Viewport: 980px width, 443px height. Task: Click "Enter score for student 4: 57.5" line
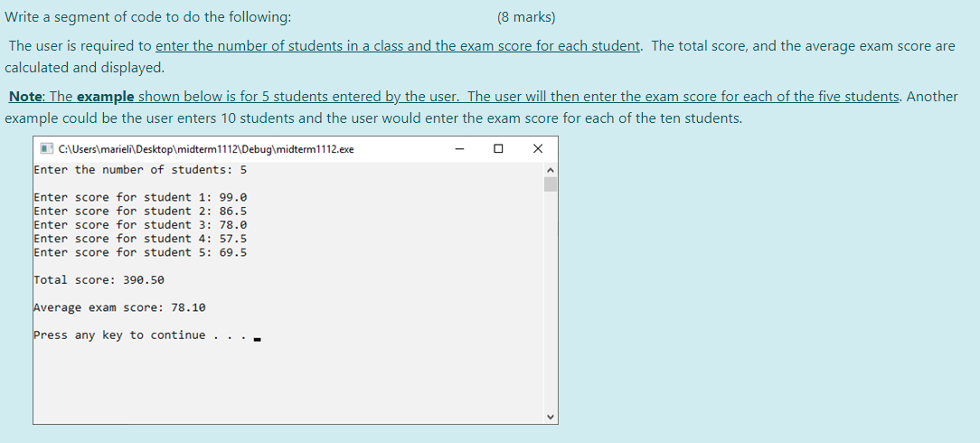[x=140, y=239]
